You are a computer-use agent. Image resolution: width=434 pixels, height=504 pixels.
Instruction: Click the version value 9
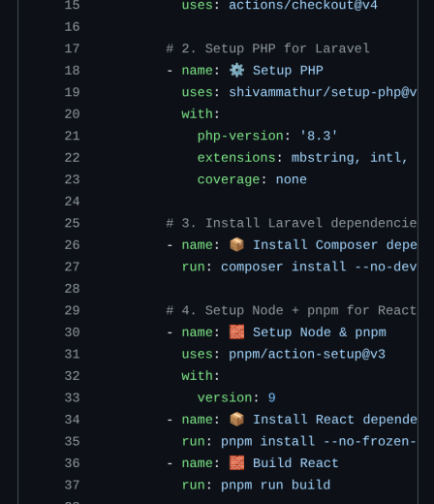click(x=272, y=397)
